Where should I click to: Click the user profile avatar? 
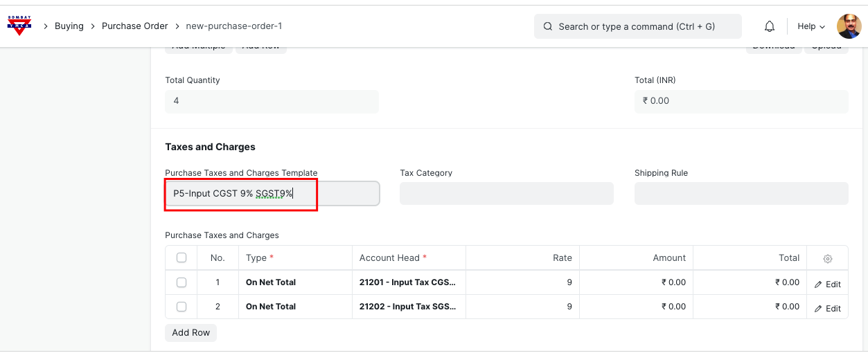pyautogui.click(x=849, y=26)
